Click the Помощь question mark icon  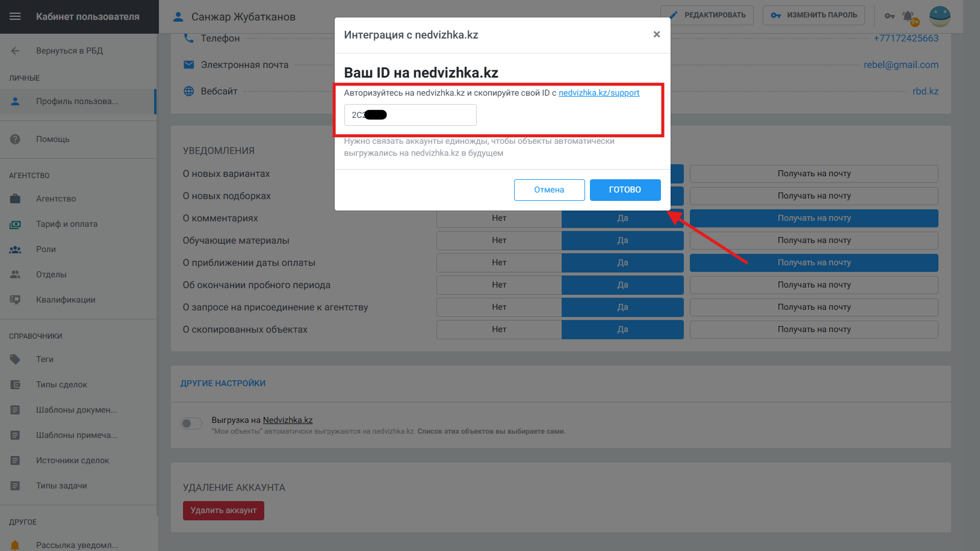click(15, 139)
